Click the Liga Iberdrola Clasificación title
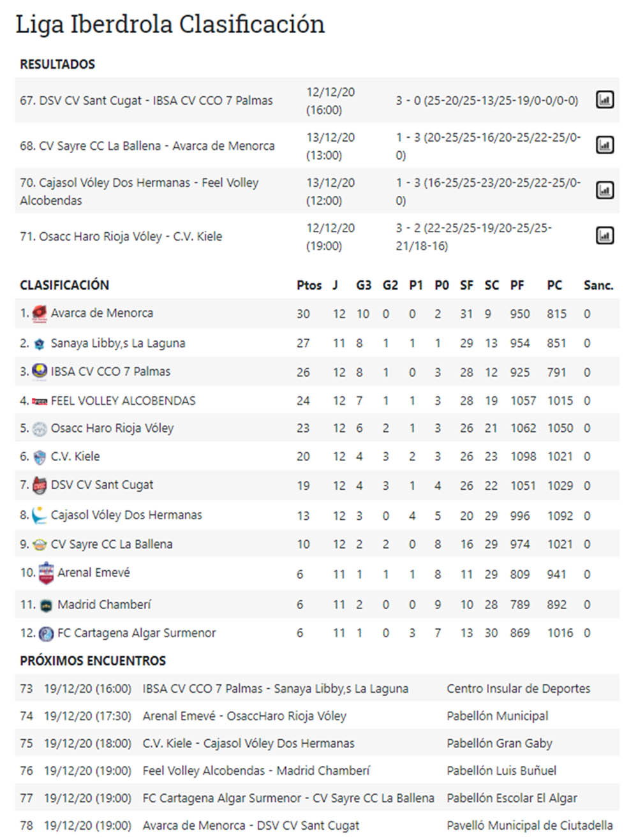 point(170,24)
